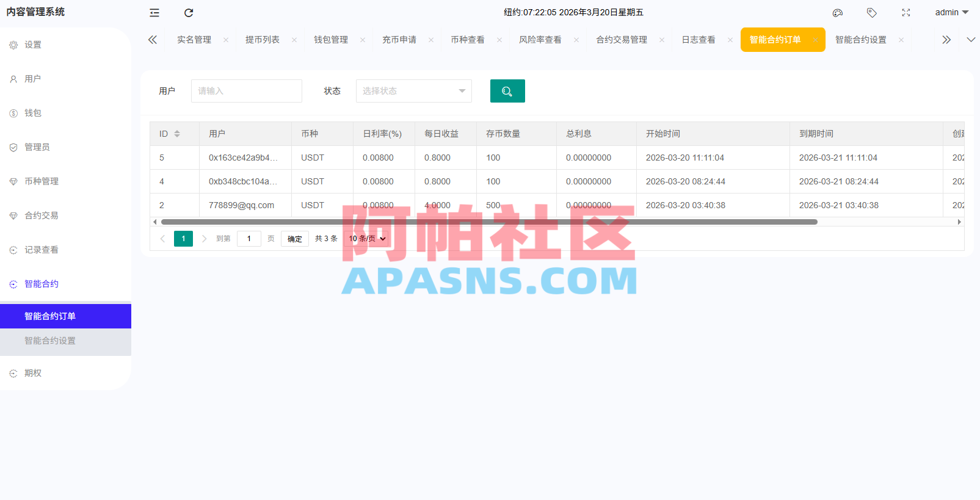Expand the 设置 sidebar menu

click(65, 45)
